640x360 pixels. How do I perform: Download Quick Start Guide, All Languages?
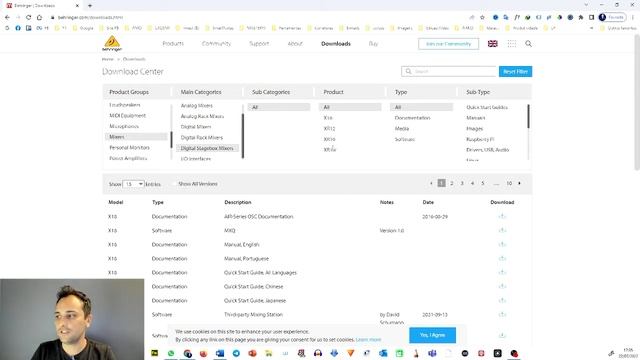pyautogui.click(x=502, y=272)
